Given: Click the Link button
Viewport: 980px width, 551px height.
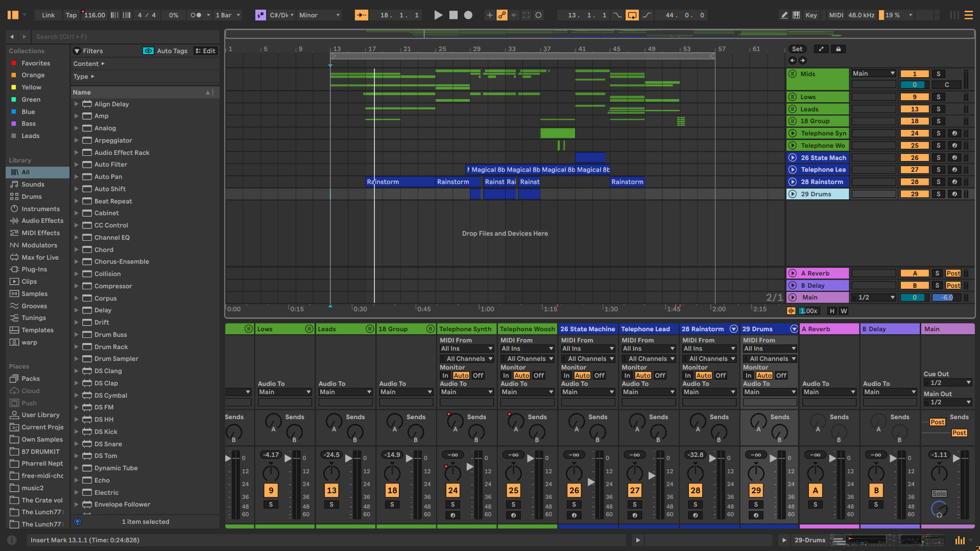Looking at the screenshot, I should point(48,15).
